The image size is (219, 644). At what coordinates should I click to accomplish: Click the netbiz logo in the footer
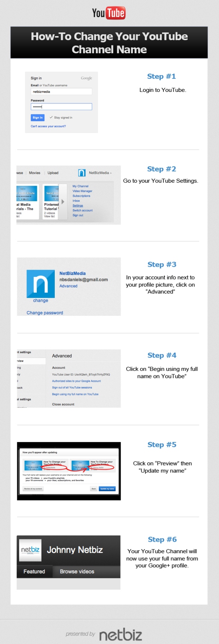pyautogui.click(x=121, y=635)
